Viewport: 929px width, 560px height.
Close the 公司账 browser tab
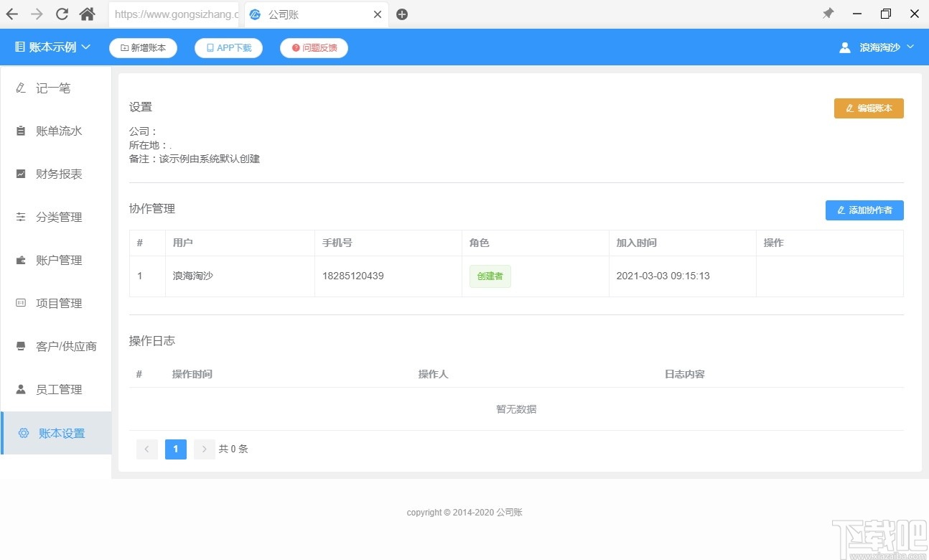point(378,14)
